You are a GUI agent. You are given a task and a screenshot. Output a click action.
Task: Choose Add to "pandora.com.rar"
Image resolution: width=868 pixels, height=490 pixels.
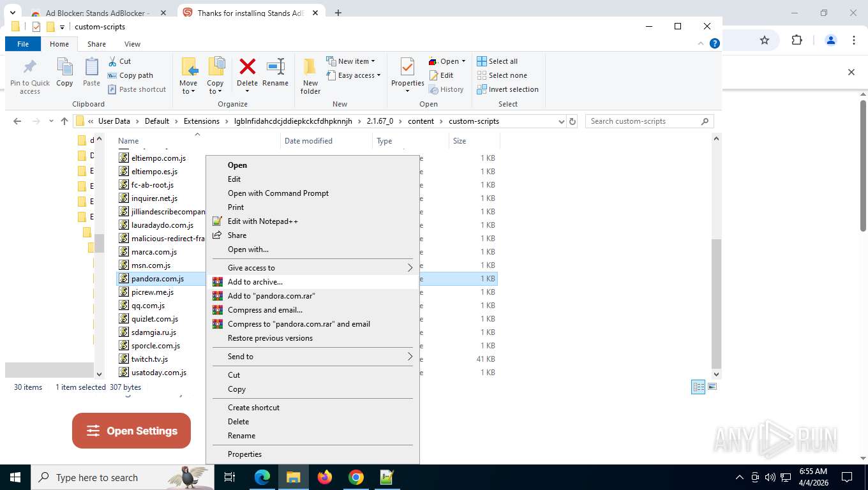coord(313,296)
